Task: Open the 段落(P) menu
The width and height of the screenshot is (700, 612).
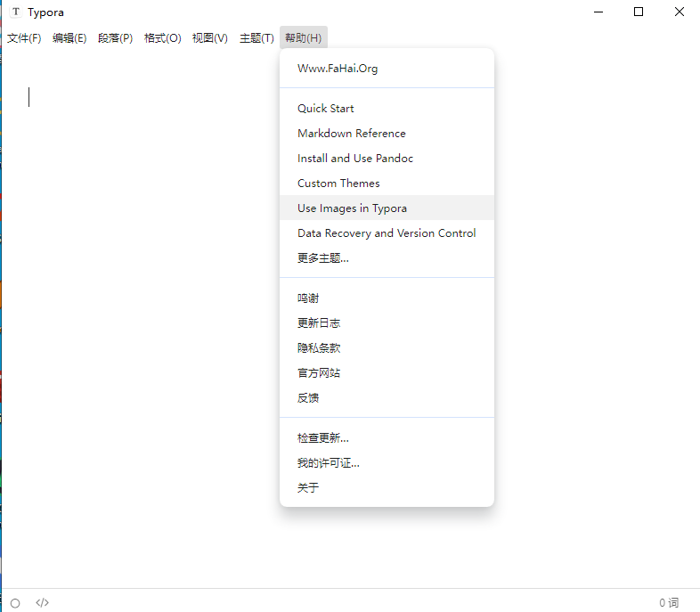Action: tap(116, 38)
